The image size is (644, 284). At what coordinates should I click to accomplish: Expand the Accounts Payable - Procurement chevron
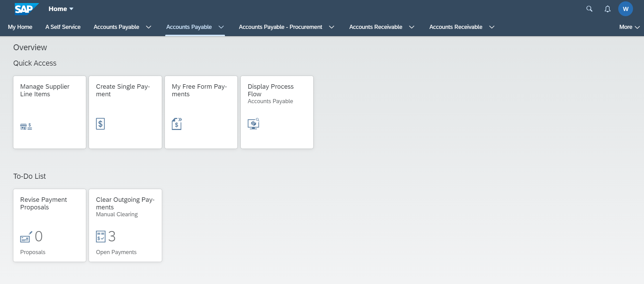coord(332,27)
